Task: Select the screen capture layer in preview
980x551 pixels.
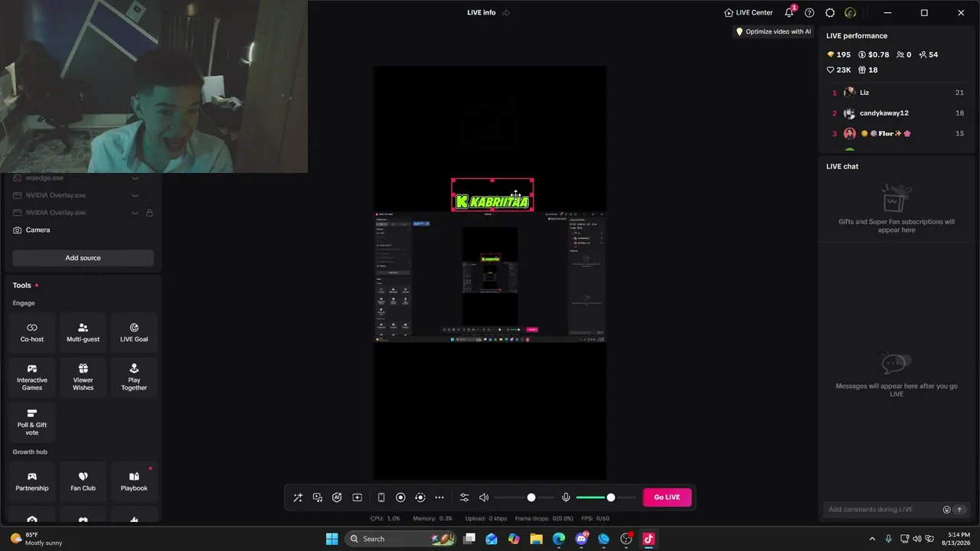Action: (x=490, y=277)
